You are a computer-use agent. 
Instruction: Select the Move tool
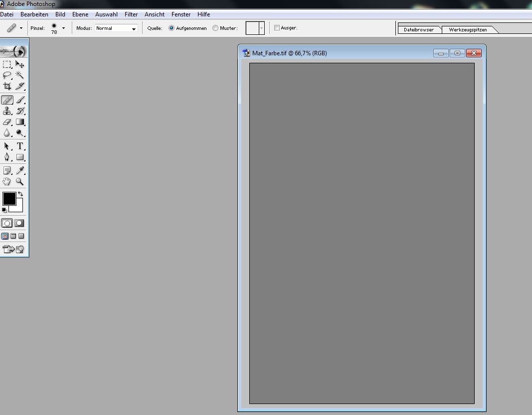19,64
